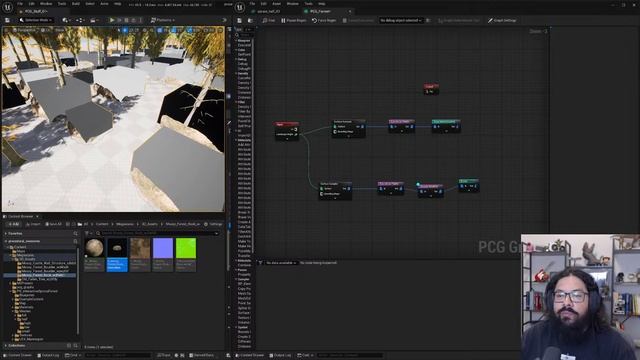
Task: Select the red comment node at graph top
Action: pos(431,89)
